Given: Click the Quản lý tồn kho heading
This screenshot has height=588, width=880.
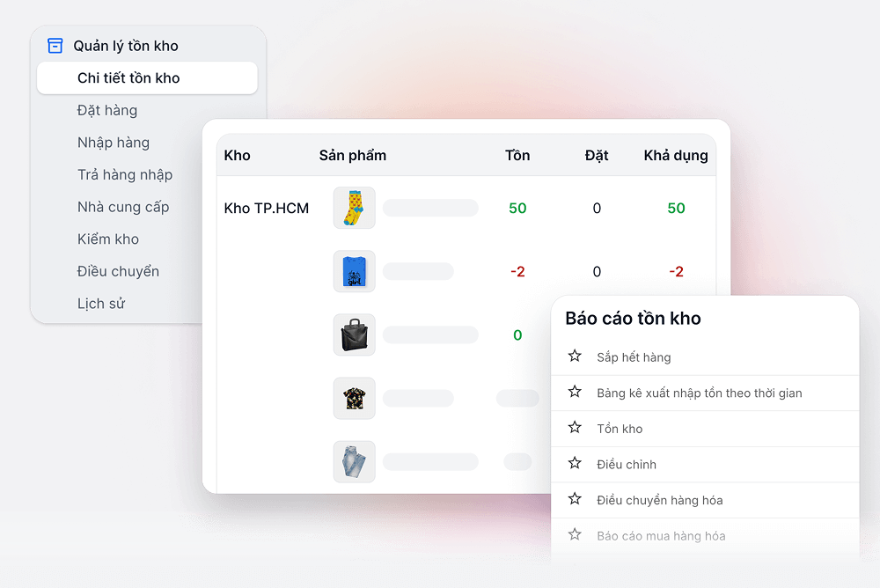Looking at the screenshot, I should point(126,46).
